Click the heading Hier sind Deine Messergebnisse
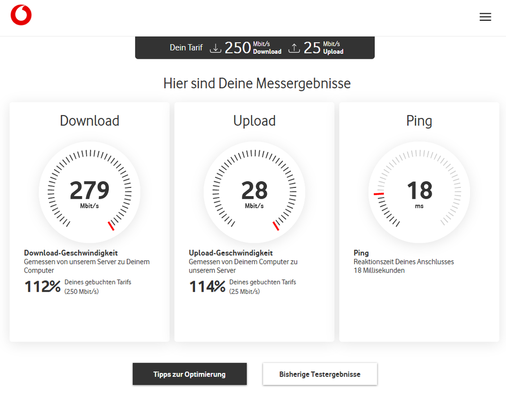The height and width of the screenshot is (420, 506). pyautogui.click(x=256, y=83)
